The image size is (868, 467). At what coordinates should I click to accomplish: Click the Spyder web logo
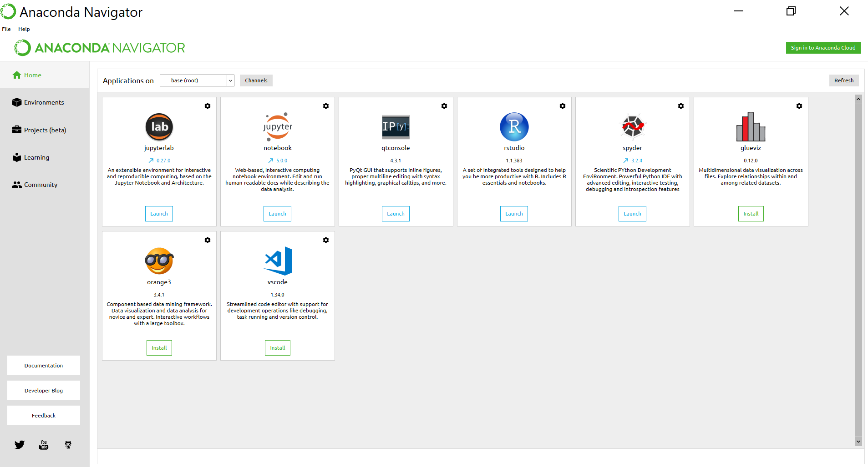[x=633, y=126]
